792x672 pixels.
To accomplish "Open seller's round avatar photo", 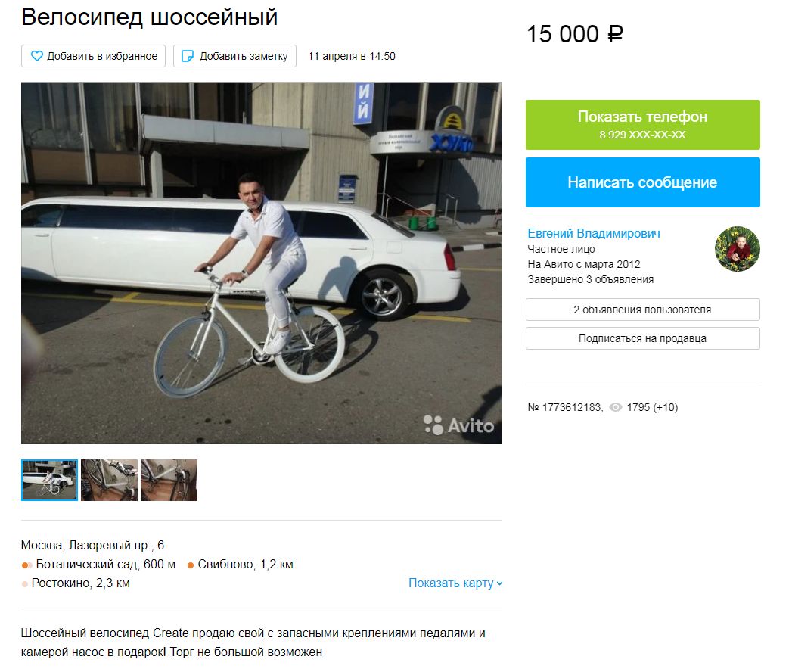I will click(738, 249).
